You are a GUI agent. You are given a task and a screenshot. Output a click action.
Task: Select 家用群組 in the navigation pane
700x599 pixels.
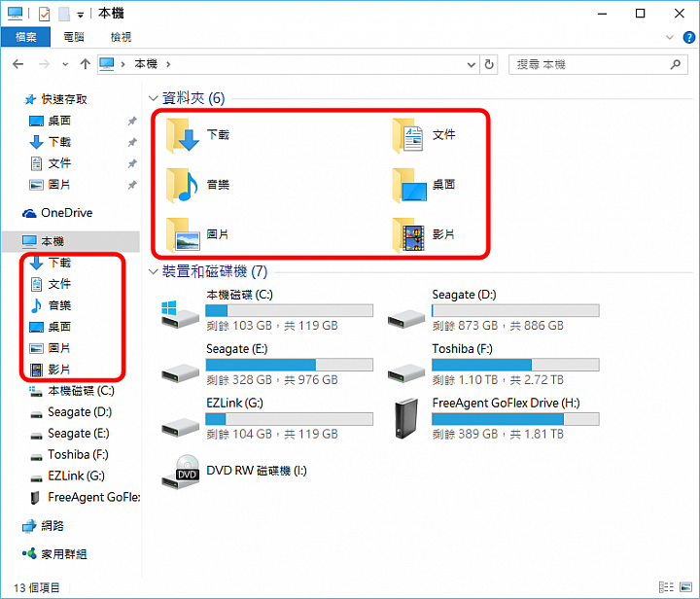click(54, 554)
